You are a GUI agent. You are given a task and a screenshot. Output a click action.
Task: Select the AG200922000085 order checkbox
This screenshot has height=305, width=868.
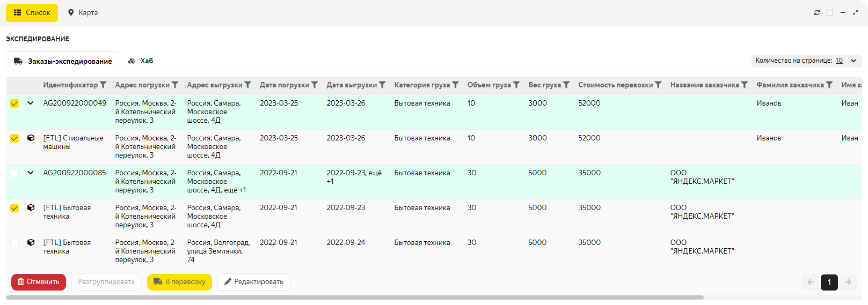(x=14, y=173)
